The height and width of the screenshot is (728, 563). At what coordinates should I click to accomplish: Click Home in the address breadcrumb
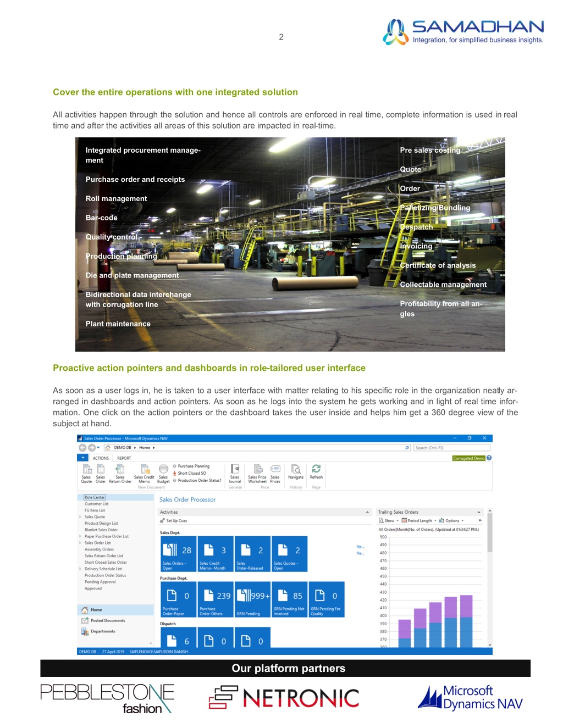point(145,448)
